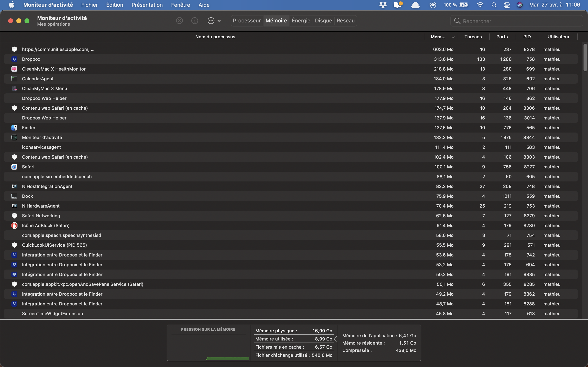Open the Présentation menu
Screen dimensions: 588x367
pyautogui.click(x=147, y=5)
